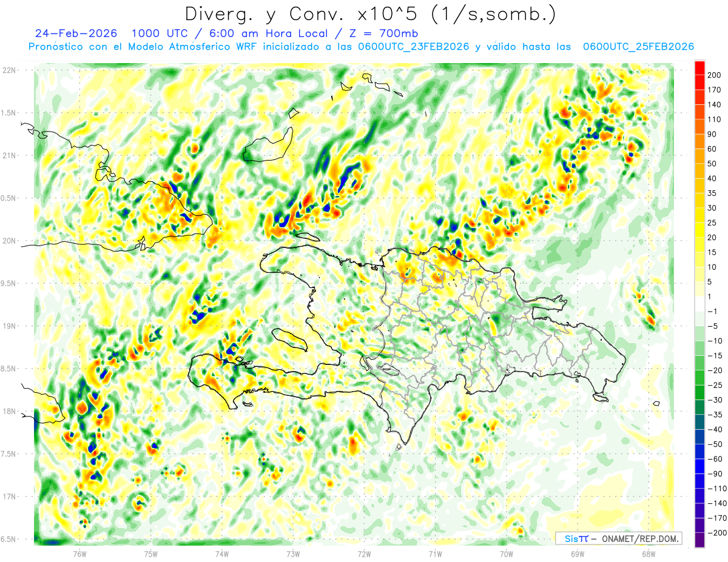Image resolution: width=728 pixels, height=562 pixels.
Task: Click the '20N' latitude label
Action: click(x=10, y=241)
